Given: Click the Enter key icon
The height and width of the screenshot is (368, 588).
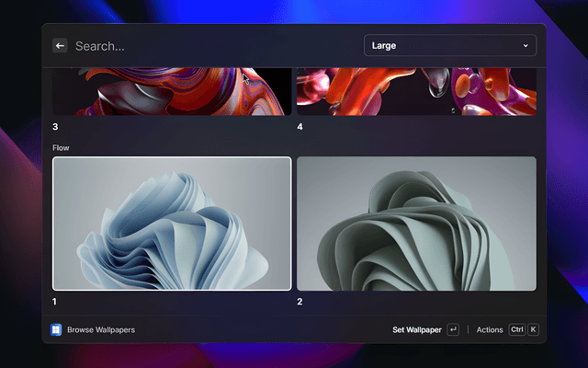Looking at the screenshot, I should tap(453, 329).
